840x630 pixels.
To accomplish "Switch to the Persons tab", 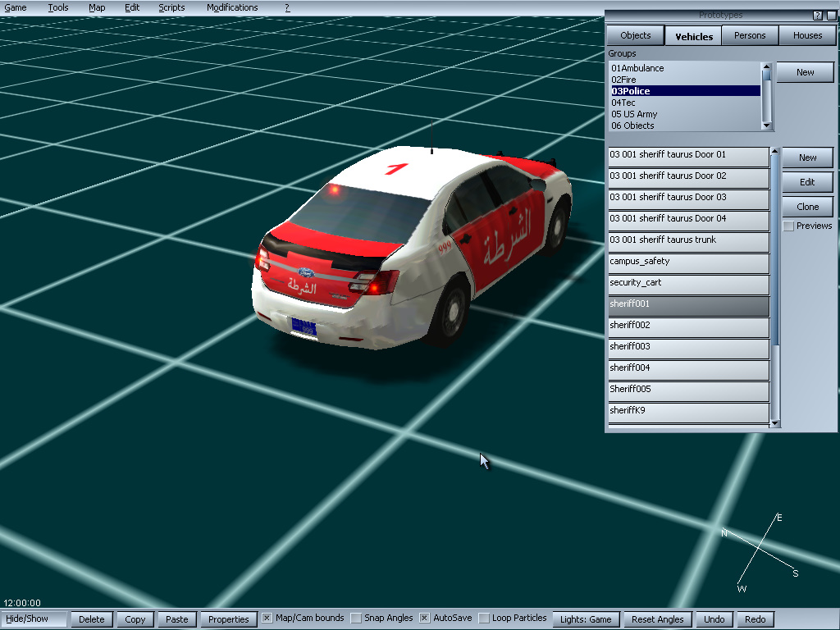I will 750,36.
